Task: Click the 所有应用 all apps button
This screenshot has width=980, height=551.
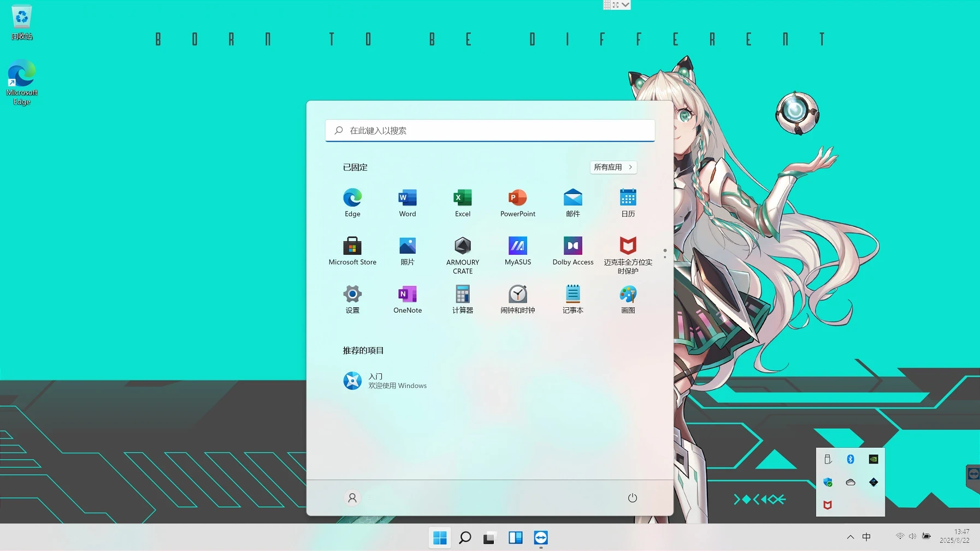Action: tap(613, 167)
